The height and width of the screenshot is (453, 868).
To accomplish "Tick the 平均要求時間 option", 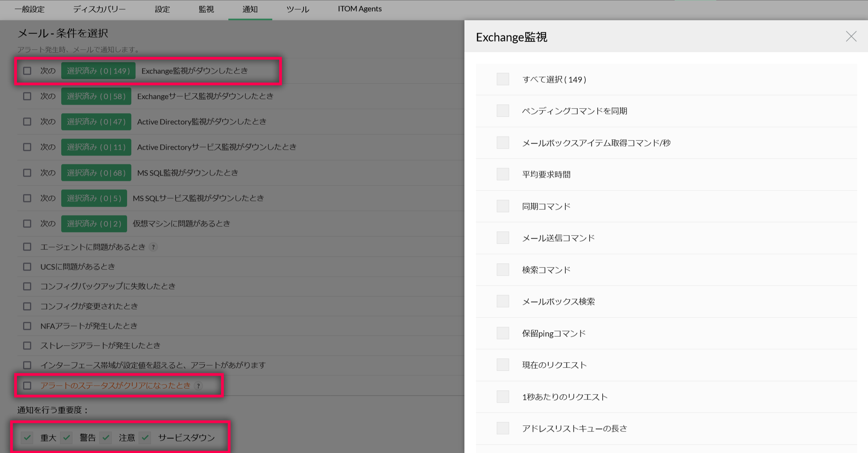I will [x=503, y=174].
